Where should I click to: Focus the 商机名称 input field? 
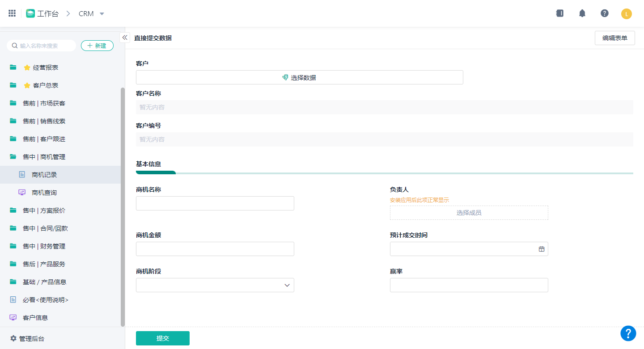pyautogui.click(x=215, y=203)
